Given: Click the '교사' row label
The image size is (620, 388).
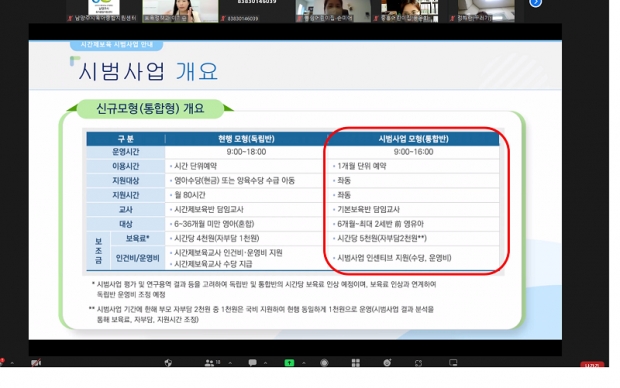Looking at the screenshot, I should coord(126,210).
